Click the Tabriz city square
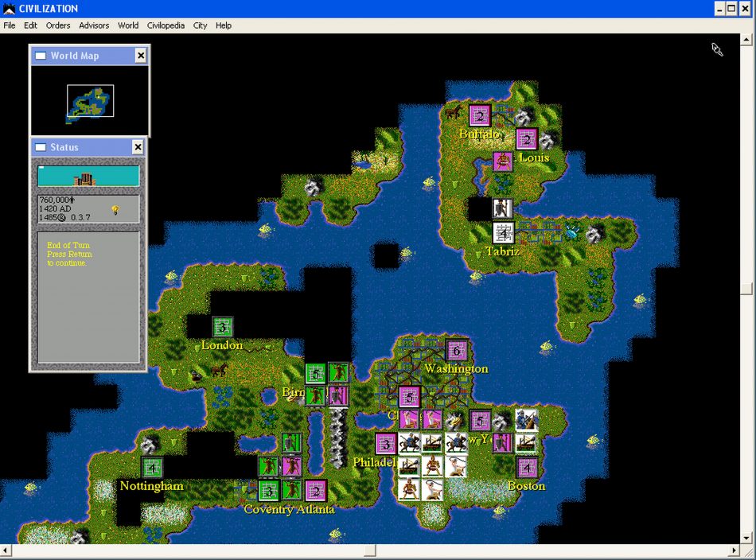The height and width of the screenshot is (560, 756). click(x=503, y=233)
